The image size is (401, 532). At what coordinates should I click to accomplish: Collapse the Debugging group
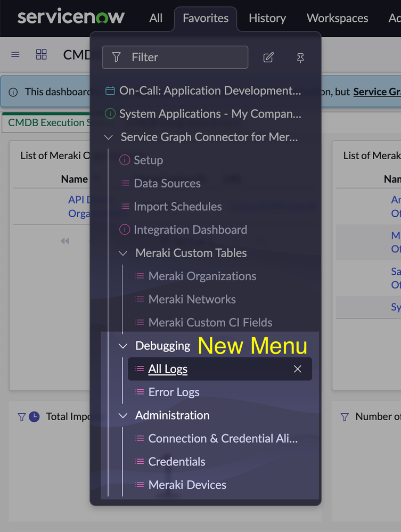[x=123, y=346]
